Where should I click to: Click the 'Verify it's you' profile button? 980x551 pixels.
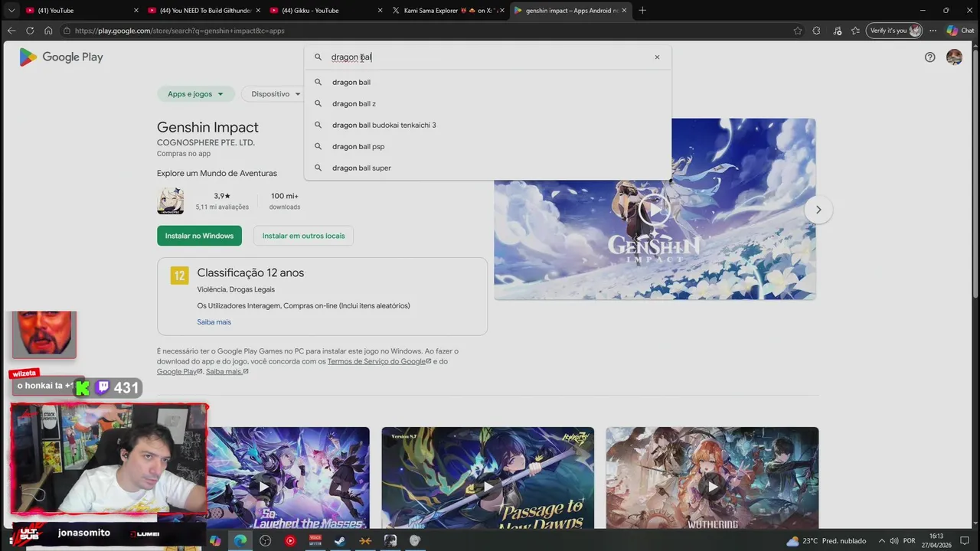coord(894,31)
